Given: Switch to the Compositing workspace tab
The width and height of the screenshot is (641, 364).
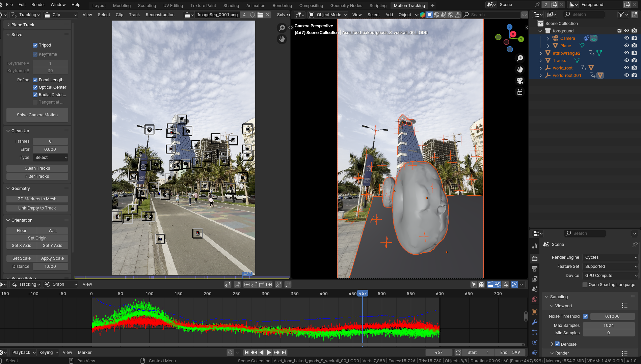Looking at the screenshot, I should click(311, 5).
